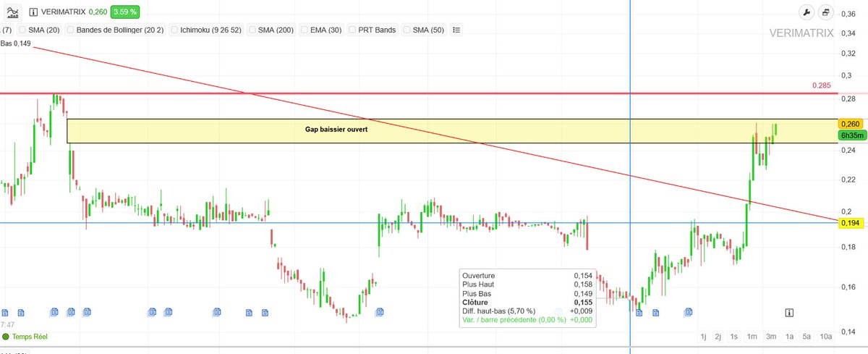Enable Bandes de Bollinger (20 2) checkbox
Screen dimensions: 868x354
pyautogui.click(x=70, y=30)
